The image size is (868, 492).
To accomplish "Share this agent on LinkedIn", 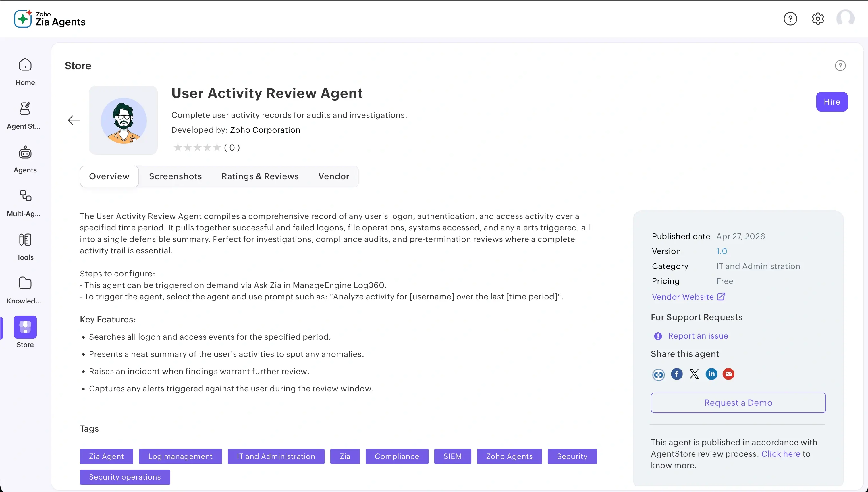I will click(x=711, y=374).
